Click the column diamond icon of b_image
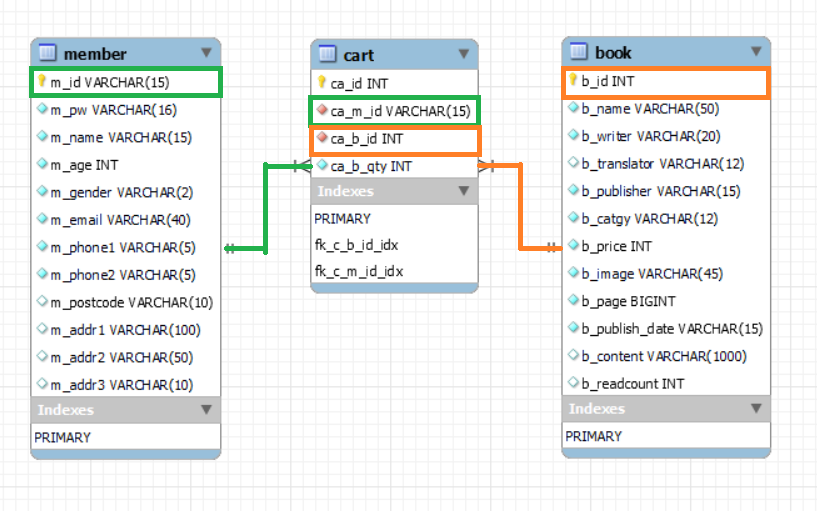Image resolution: width=817 pixels, height=511 pixels. [x=574, y=272]
